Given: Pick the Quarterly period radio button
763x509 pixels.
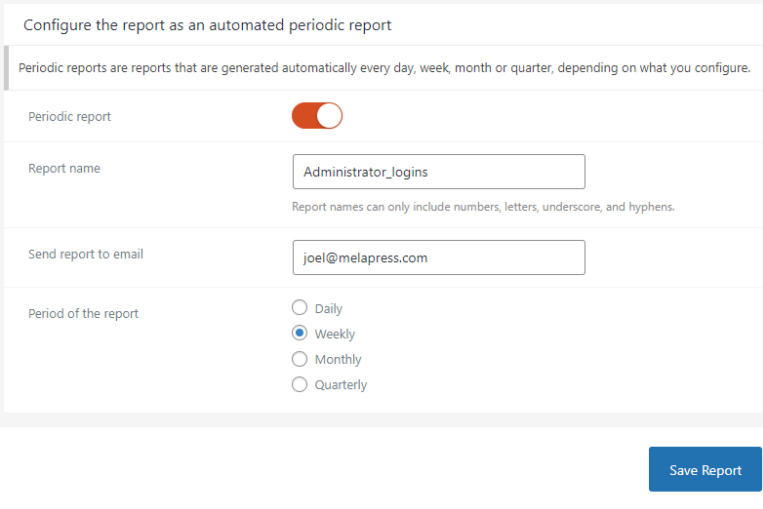Looking at the screenshot, I should click(x=300, y=384).
